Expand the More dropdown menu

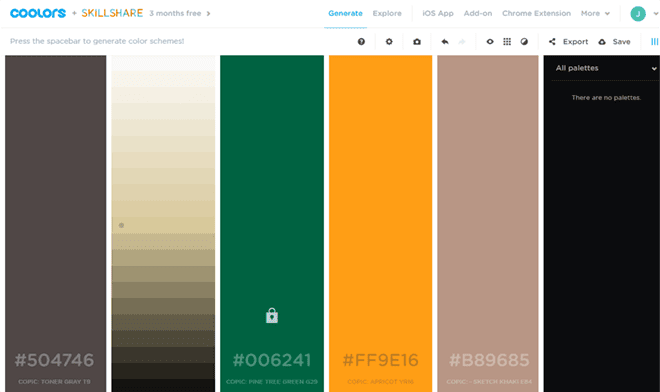coord(595,13)
